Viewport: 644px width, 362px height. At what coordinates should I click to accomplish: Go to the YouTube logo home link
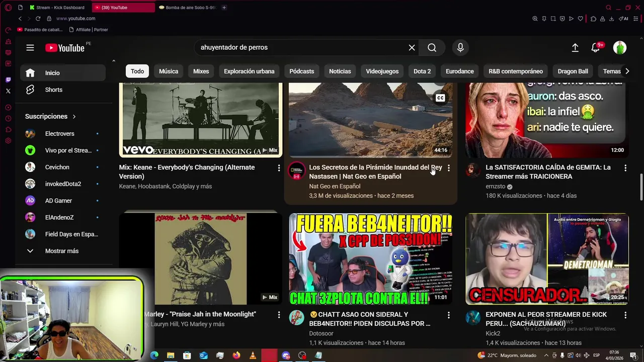tap(65, 48)
